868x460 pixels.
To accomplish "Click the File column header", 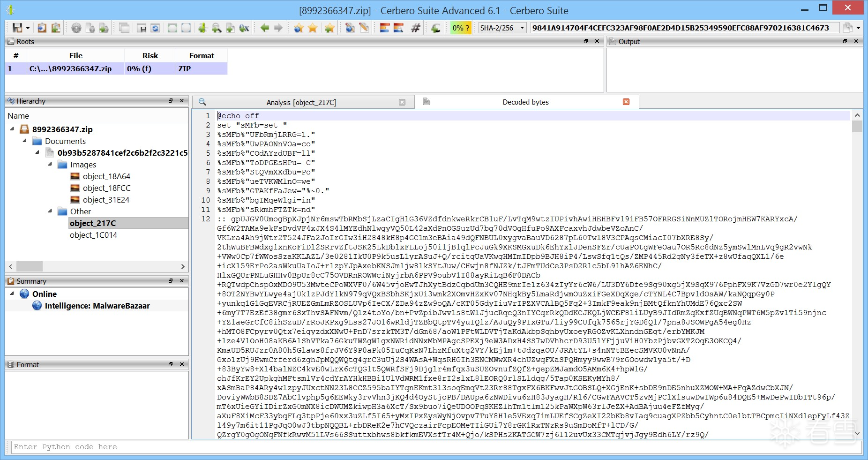I will pyautogui.click(x=75, y=56).
